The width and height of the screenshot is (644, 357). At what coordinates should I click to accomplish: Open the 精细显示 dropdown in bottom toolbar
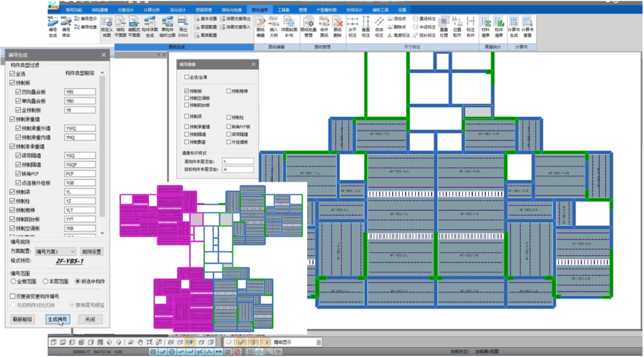coord(319,342)
